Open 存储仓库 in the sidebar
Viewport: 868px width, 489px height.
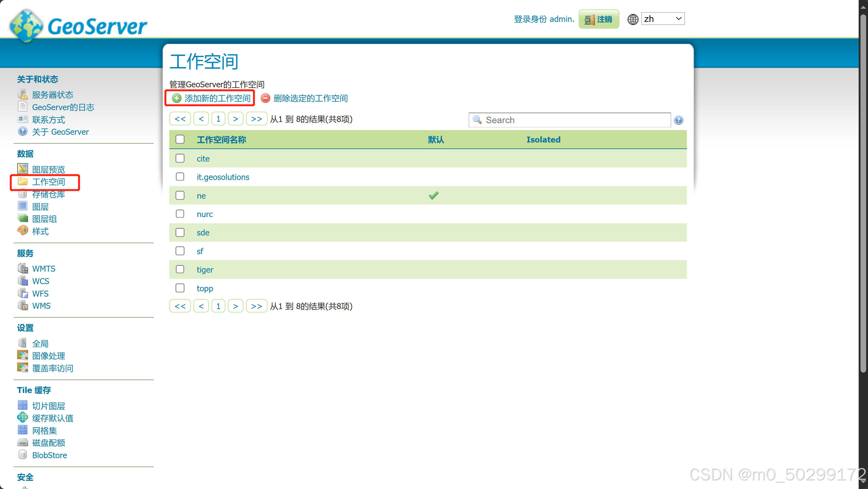tap(49, 194)
